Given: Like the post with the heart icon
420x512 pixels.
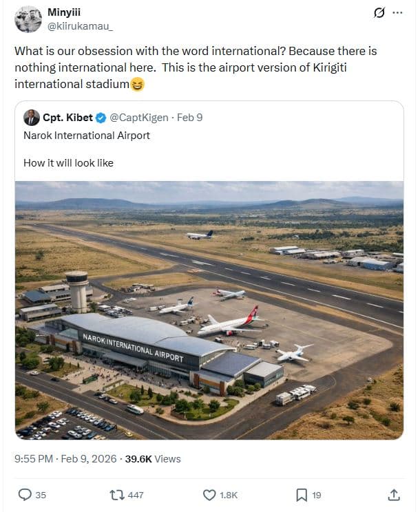Looking at the screenshot, I should [x=209, y=494].
